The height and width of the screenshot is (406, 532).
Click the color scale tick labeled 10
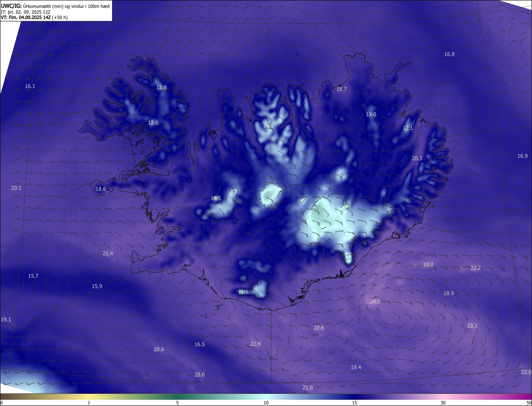(x=266, y=403)
